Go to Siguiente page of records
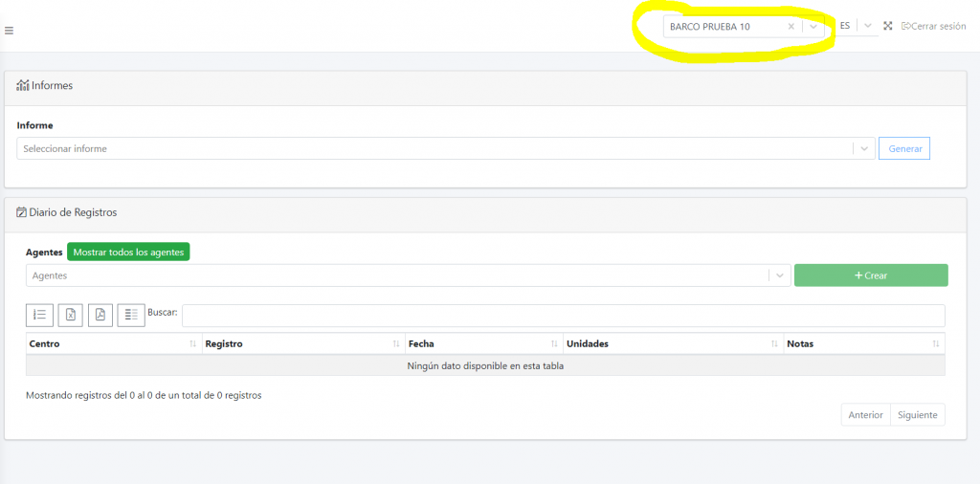 coord(917,414)
